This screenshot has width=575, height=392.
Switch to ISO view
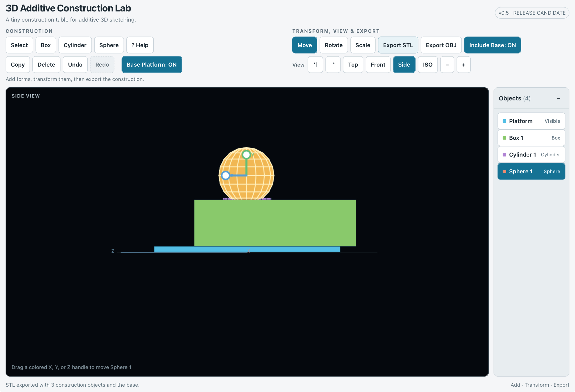pyautogui.click(x=428, y=64)
